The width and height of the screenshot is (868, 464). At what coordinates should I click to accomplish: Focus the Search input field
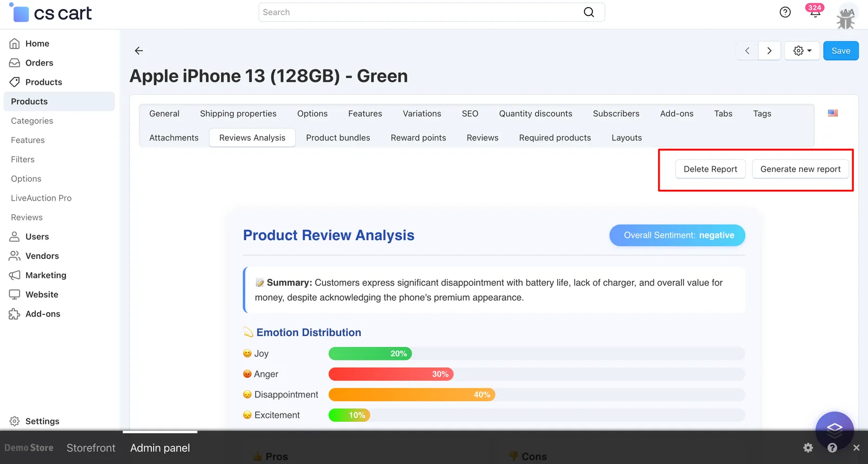point(431,12)
